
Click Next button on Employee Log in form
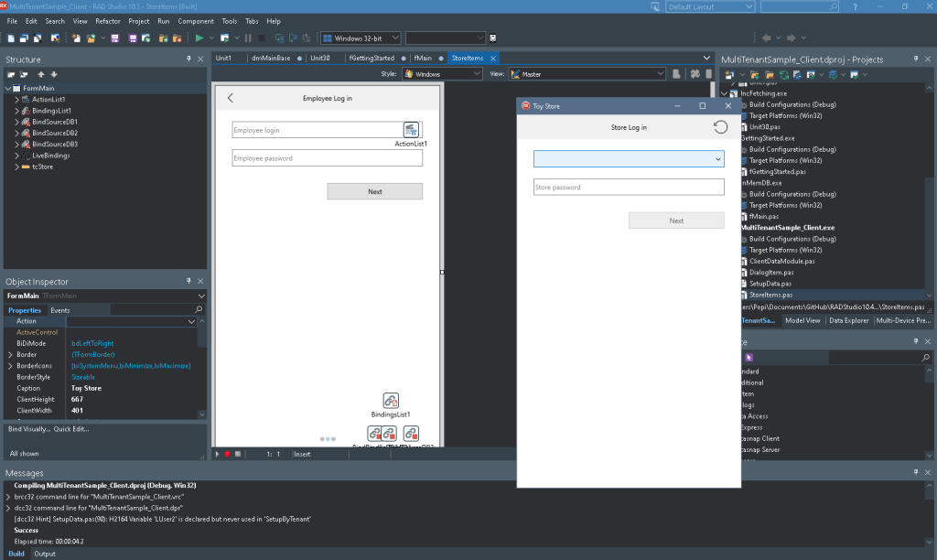[x=374, y=191]
